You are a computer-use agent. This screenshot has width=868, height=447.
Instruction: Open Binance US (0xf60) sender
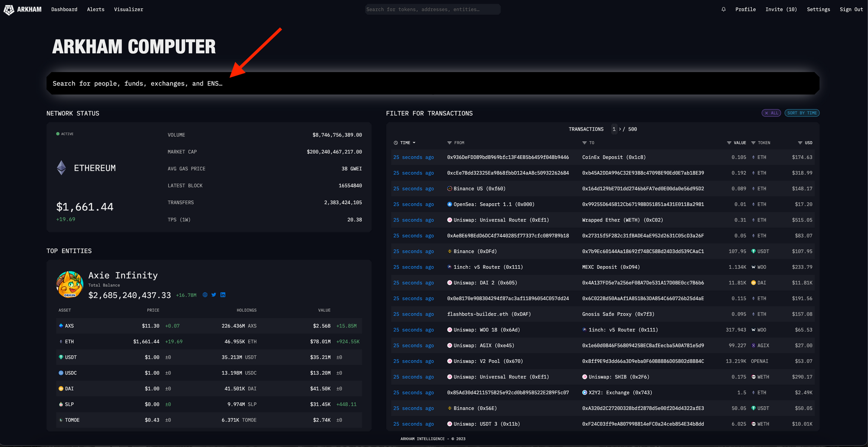480,189
